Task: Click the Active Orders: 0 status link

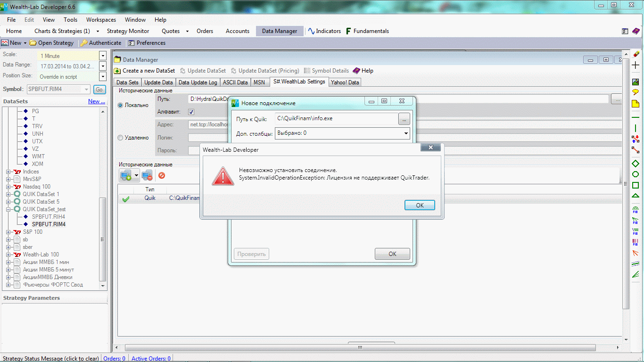Action: click(x=151, y=359)
